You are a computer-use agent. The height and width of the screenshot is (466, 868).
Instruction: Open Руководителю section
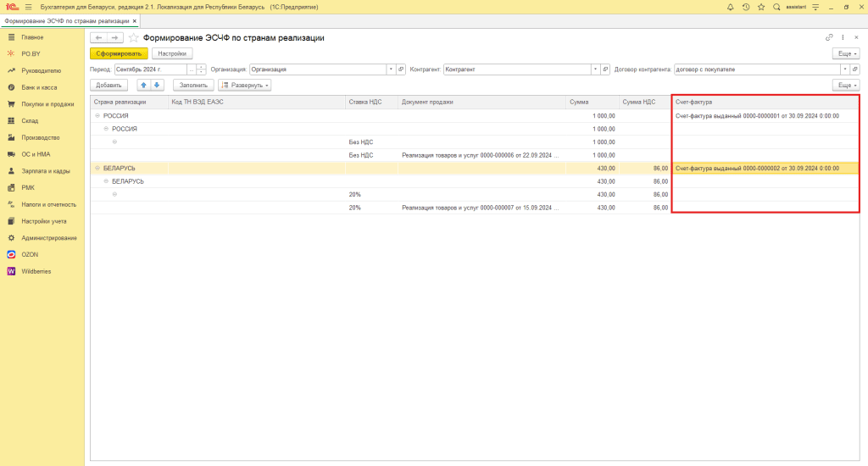coord(41,71)
